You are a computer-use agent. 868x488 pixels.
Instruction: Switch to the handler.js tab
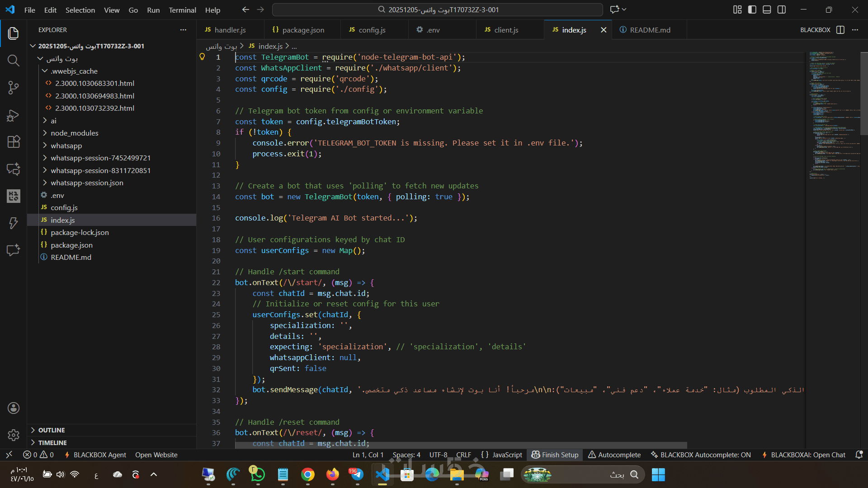pos(230,30)
